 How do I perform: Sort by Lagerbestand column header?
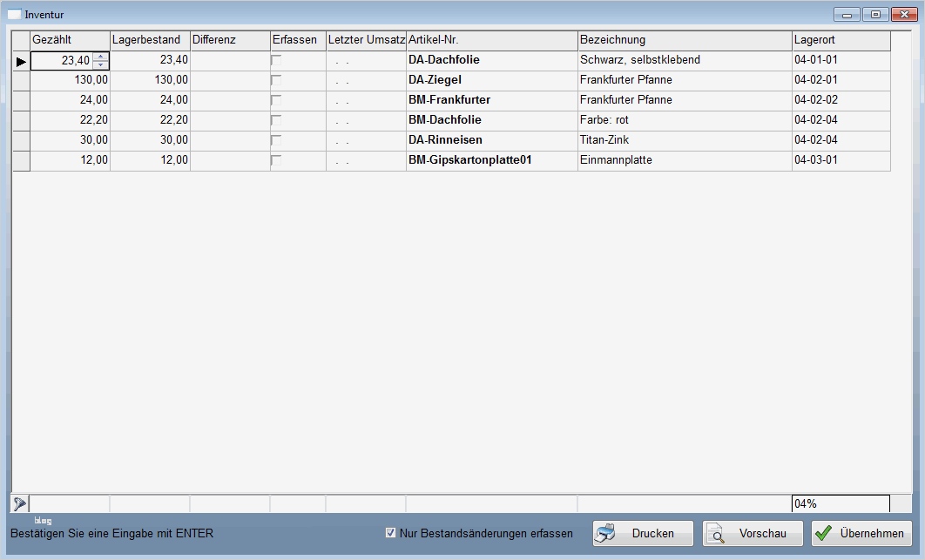tap(151, 40)
